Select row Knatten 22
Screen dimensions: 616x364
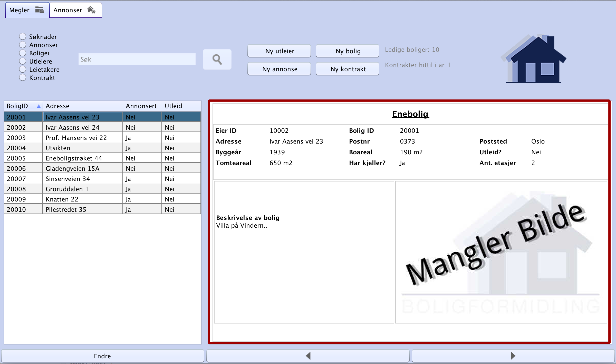pyautogui.click(x=102, y=199)
